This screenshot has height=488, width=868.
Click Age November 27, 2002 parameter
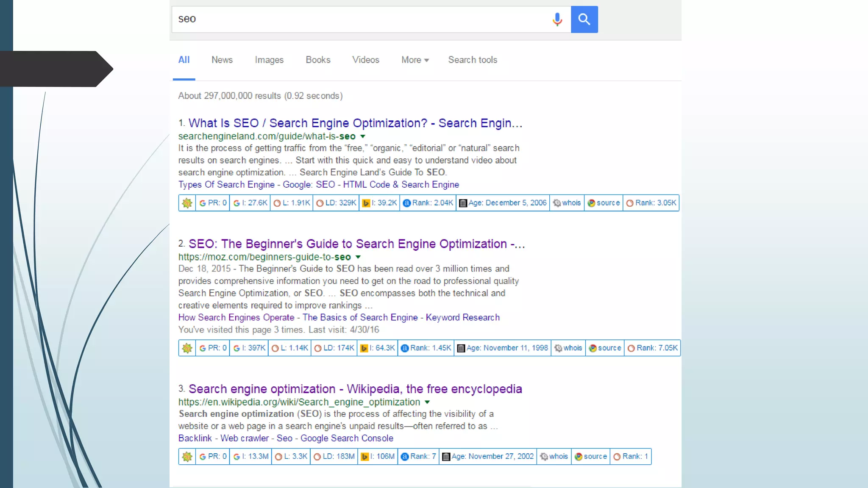pos(488,457)
